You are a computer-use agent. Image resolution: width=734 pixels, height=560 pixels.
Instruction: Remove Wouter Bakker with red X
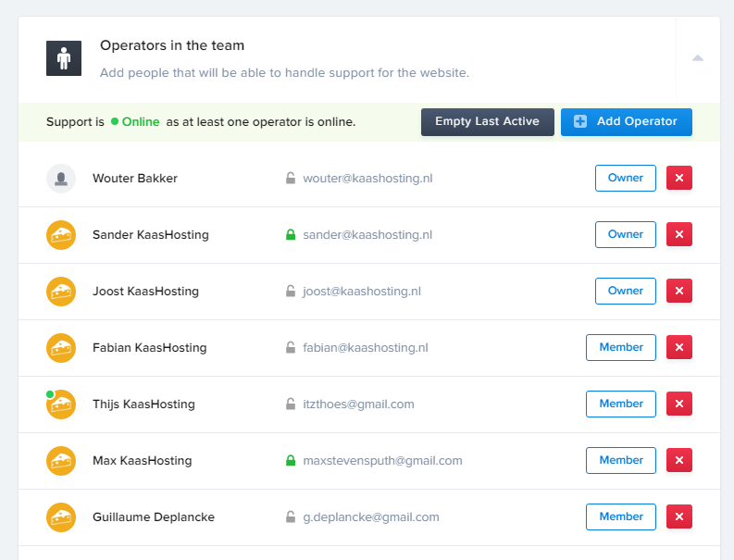[679, 179]
